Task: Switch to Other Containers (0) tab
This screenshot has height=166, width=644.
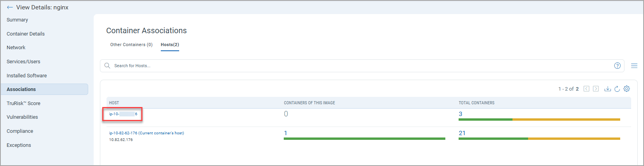Action: (x=131, y=45)
